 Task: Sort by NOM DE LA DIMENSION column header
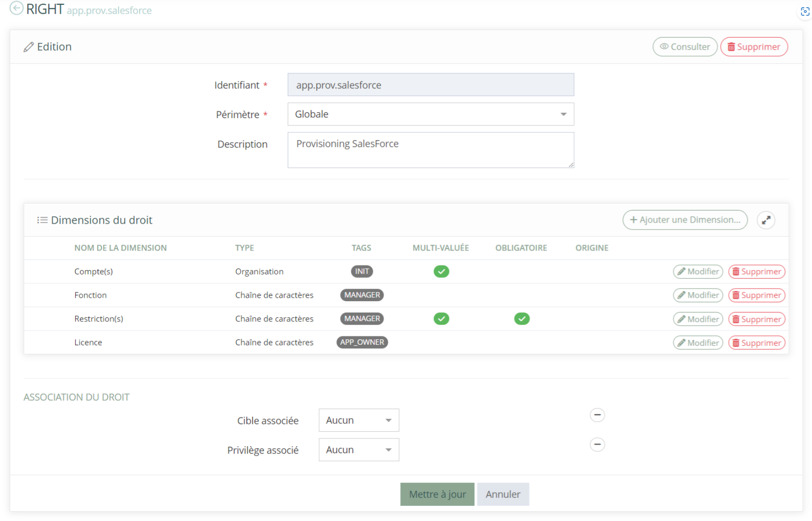coord(121,248)
